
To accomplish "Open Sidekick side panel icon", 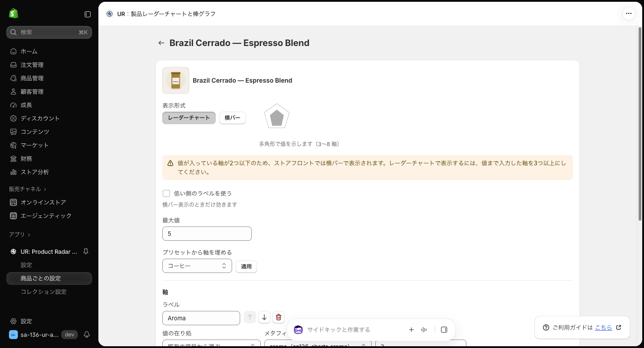I will (x=444, y=330).
